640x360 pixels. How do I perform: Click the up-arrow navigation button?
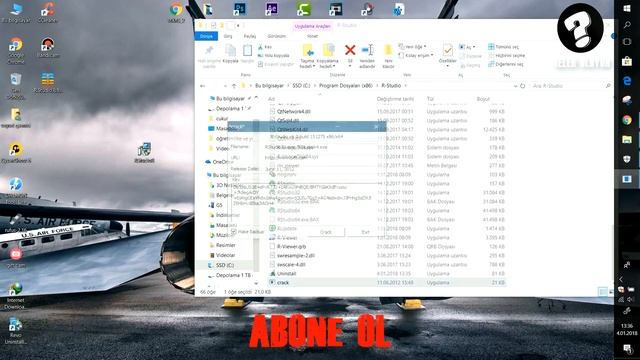234,86
